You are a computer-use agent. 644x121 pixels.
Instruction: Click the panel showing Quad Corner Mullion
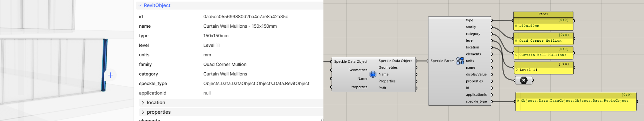click(543, 39)
